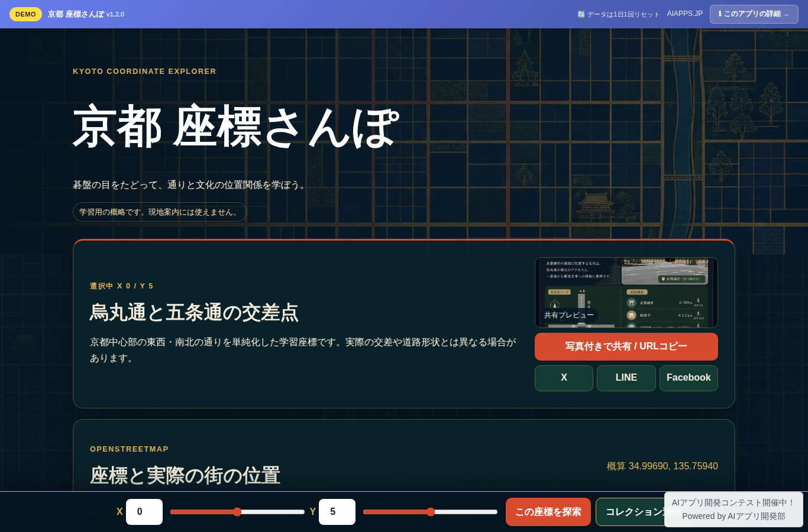Open the コレクション button
808x532 pixels.
[x=630, y=512]
